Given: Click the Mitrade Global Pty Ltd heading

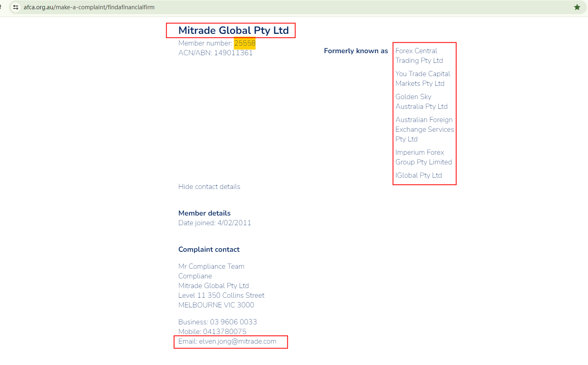Looking at the screenshot, I should click(233, 30).
